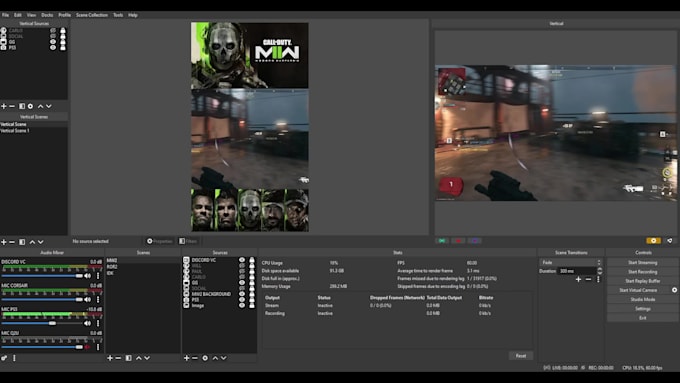Viewport: 680px width, 383px height.
Task: Move source up in Vertical Sources toolbar
Action: click(x=40, y=106)
